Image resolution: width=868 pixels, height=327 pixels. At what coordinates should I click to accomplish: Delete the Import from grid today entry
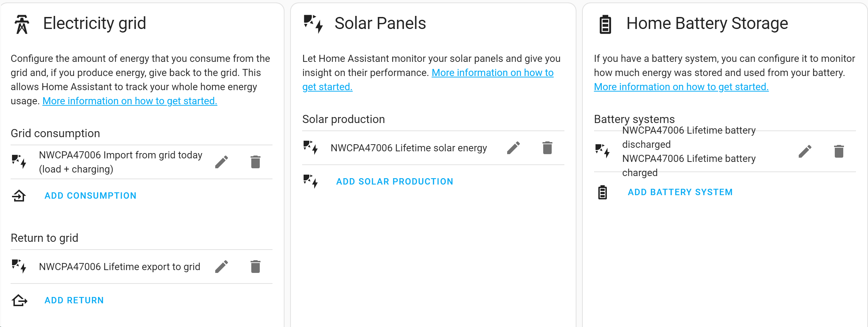pos(255,162)
